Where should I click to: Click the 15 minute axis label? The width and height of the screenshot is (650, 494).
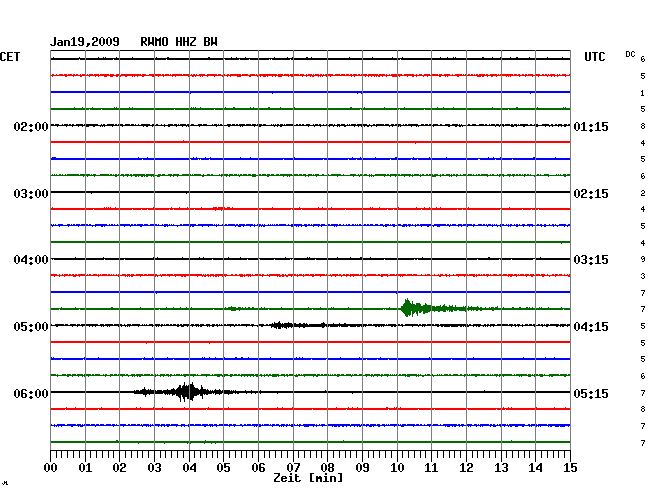pos(570,468)
